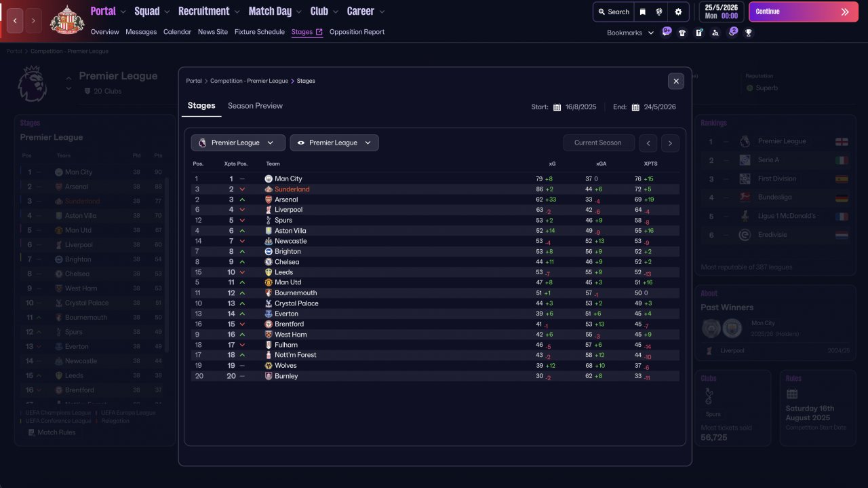Click Liverpool badge in table
Image resolution: width=868 pixels, height=488 pixels.
coord(269,210)
